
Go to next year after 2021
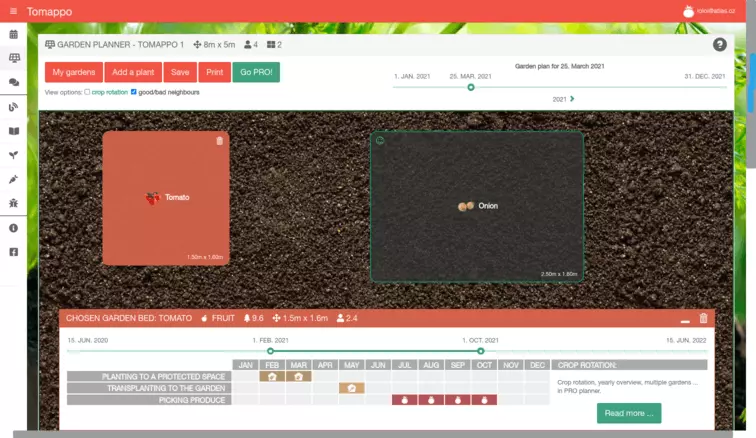click(x=573, y=99)
